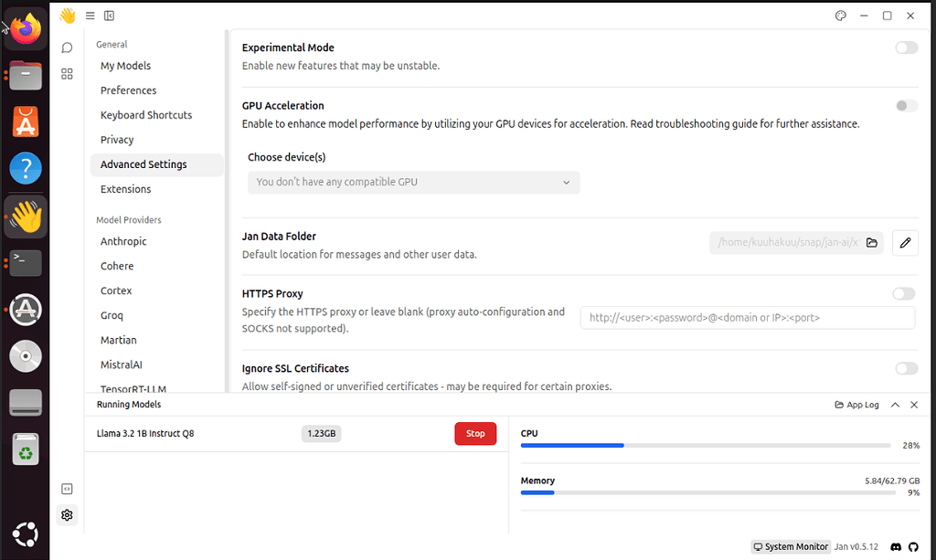The height and width of the screenshot is (560, 936).
Task: Open the Choose device(s) dropdown
Action: click(x=413, y=182)
